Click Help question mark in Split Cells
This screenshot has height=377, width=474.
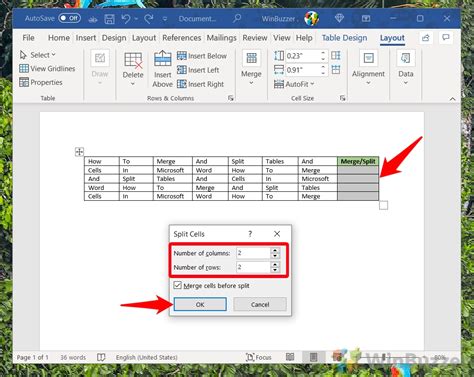[x=250, y=234]
